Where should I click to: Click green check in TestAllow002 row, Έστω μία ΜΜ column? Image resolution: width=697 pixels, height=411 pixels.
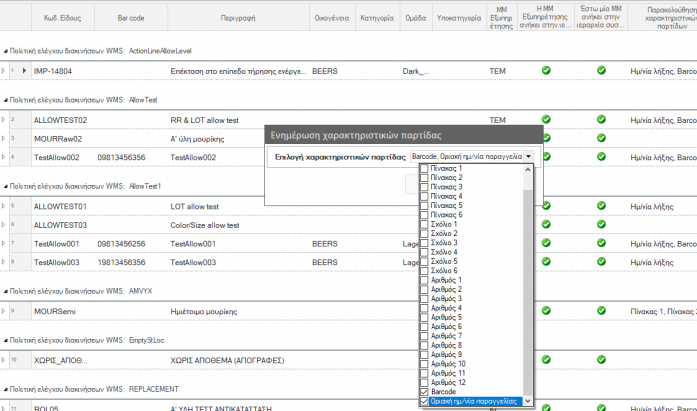point(601,156)
